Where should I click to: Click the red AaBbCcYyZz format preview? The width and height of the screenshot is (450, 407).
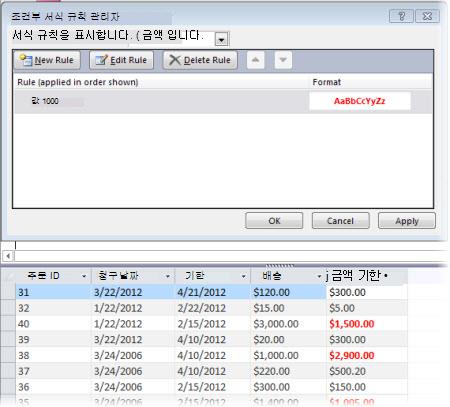click(360, 101)
